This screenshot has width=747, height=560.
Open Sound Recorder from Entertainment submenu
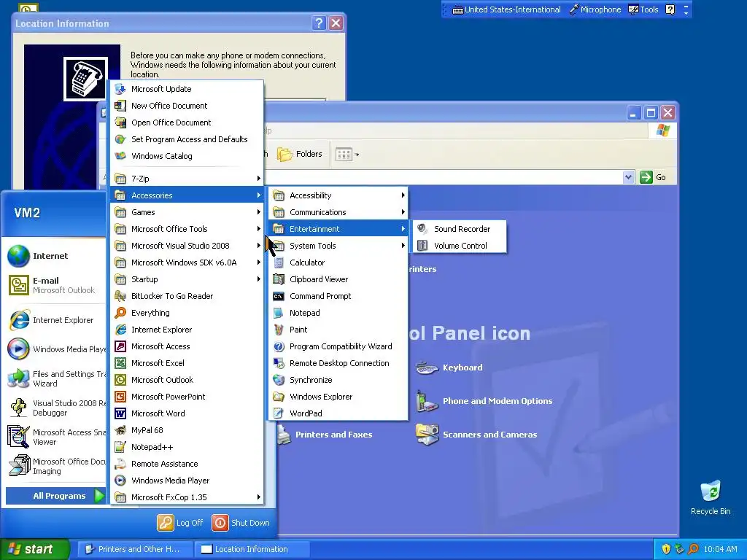pos(460,229)
